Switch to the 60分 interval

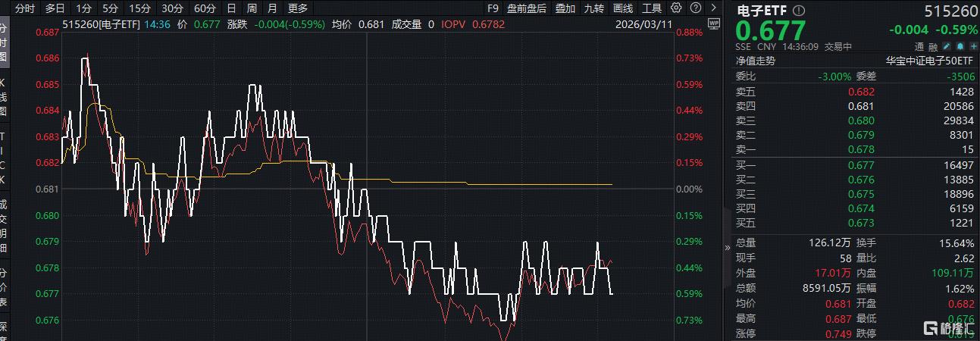point(205,8)
